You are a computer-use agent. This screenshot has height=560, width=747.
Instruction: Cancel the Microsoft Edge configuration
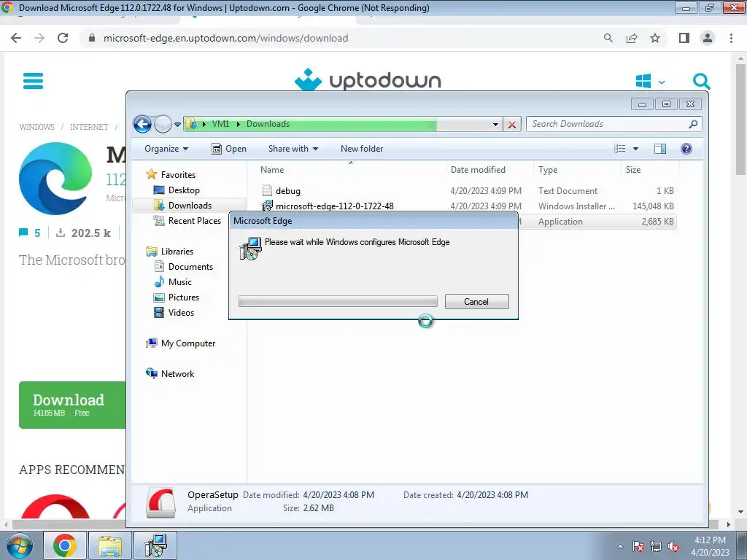pos(476,301)
